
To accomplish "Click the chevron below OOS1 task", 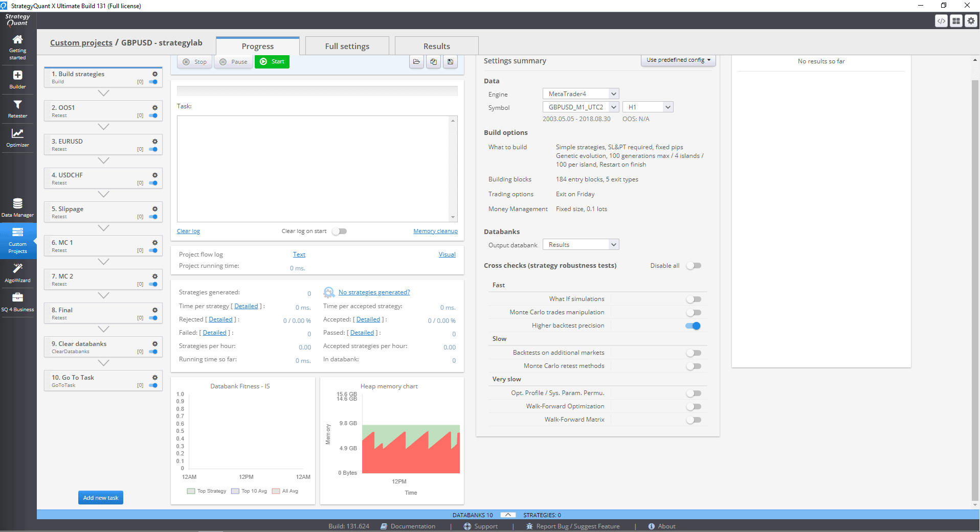I will (103, 127).
